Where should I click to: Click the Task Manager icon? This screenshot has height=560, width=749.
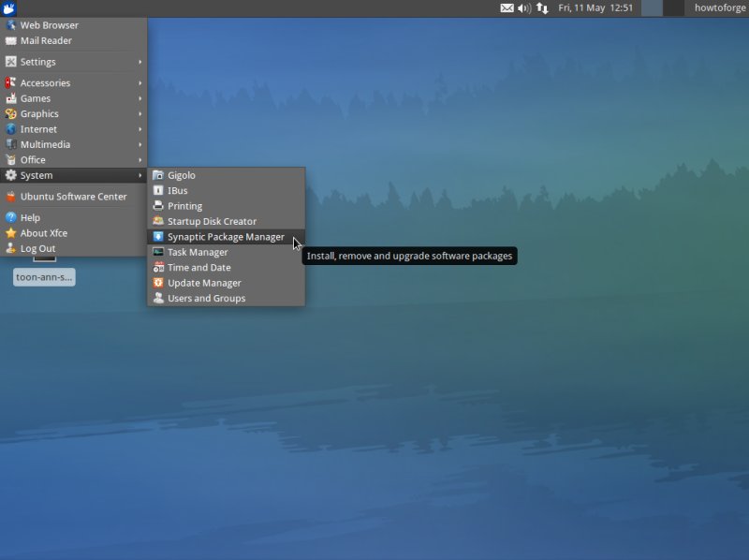click(158, 252)
